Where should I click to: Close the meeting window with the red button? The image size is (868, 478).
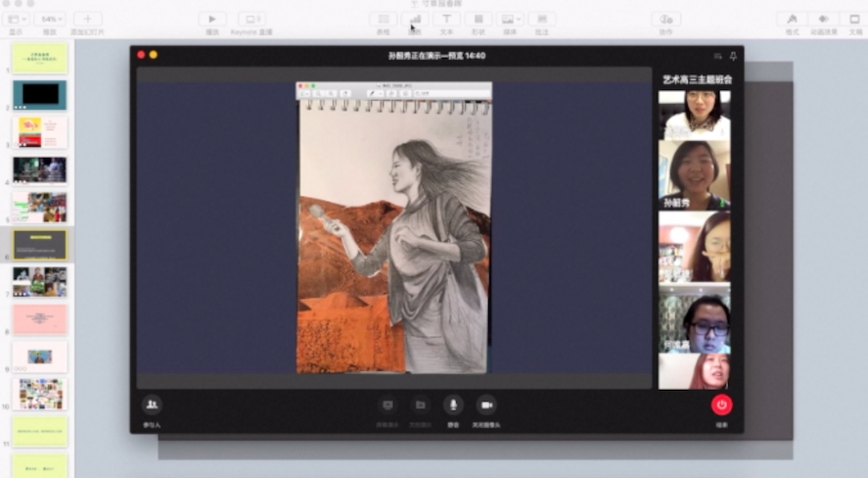141,55
